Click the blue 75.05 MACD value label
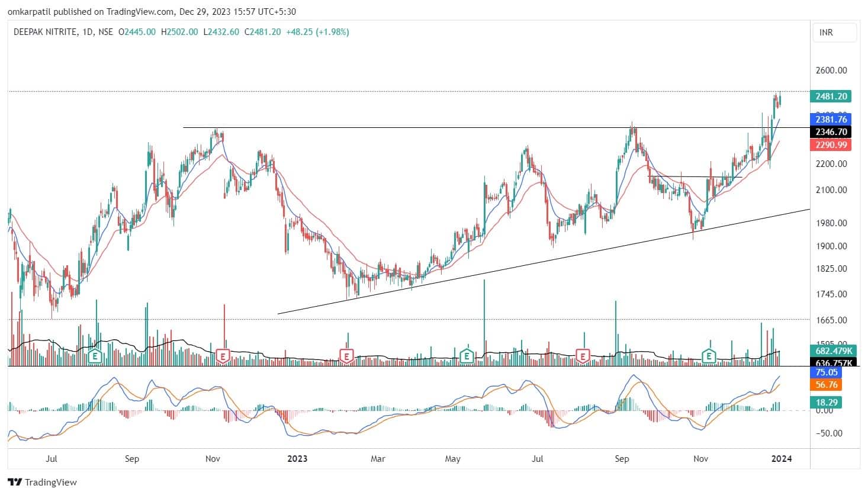The image size is (868, 495). pyautogui.click(x=826, y=372)
